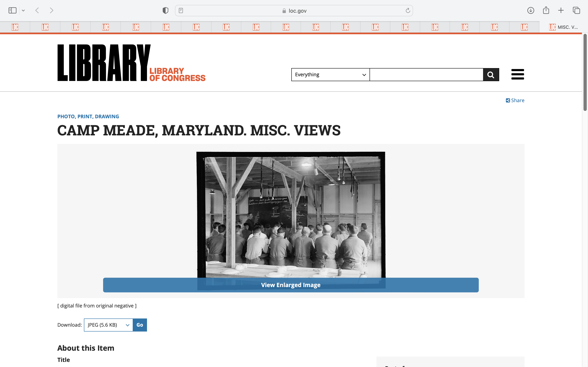Open the hamburger site menu
588x367 pixels.
[x=518, y=74]
